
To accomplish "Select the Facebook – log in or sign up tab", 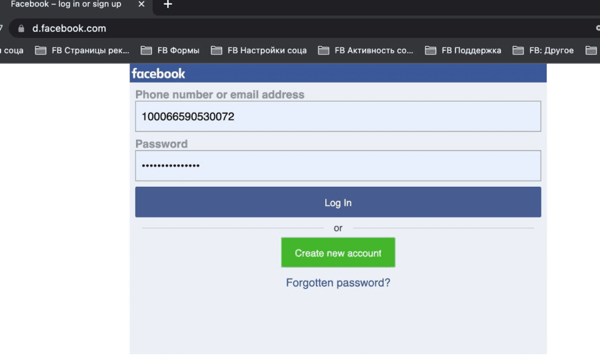I will pos(66,4).
